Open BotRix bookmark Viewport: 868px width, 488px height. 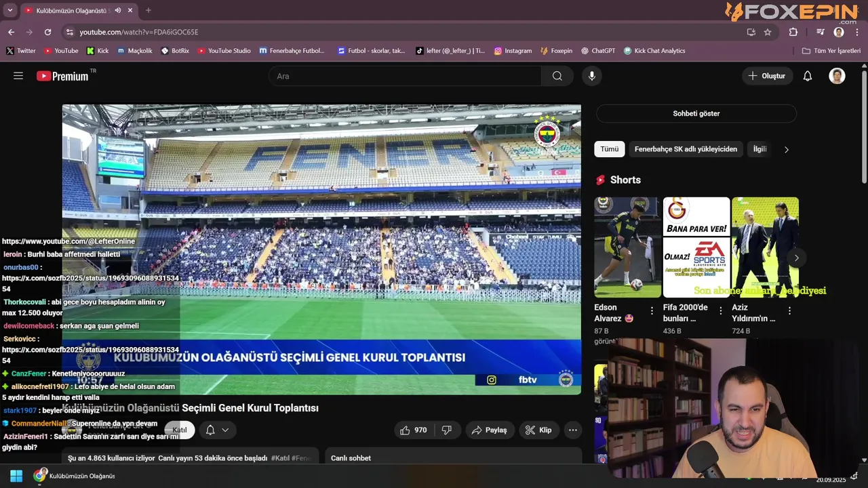[176, 51]
